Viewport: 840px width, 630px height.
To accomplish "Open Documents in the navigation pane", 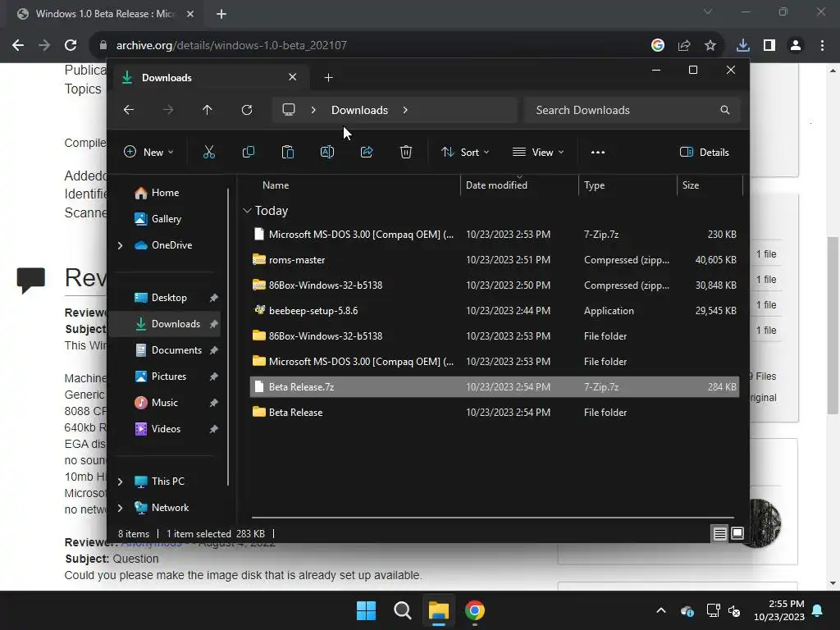I will point(176,350).
